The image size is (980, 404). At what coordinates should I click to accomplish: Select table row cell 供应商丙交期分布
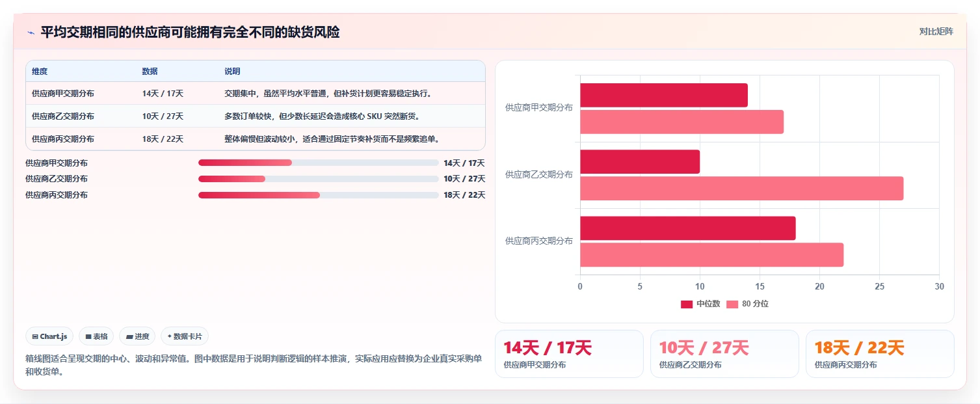[63, 139]
